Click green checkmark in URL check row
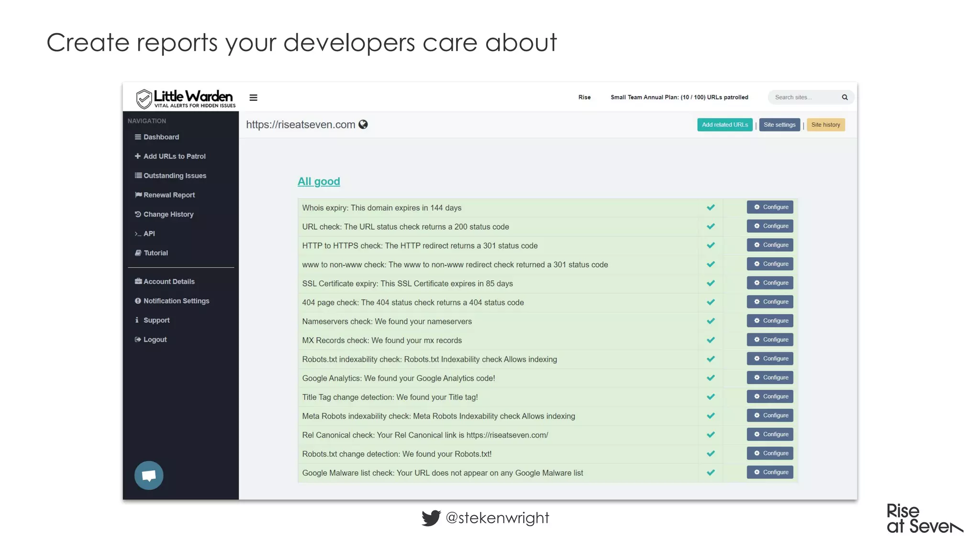Image resolution: width=980 pixels, height=551 pixels. (x=711, y=226)
